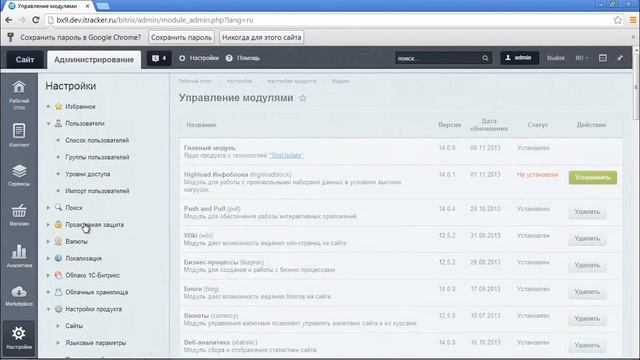Open the Аналитика chart section
This screenshot has height=360, width=640.
point(19,256)
